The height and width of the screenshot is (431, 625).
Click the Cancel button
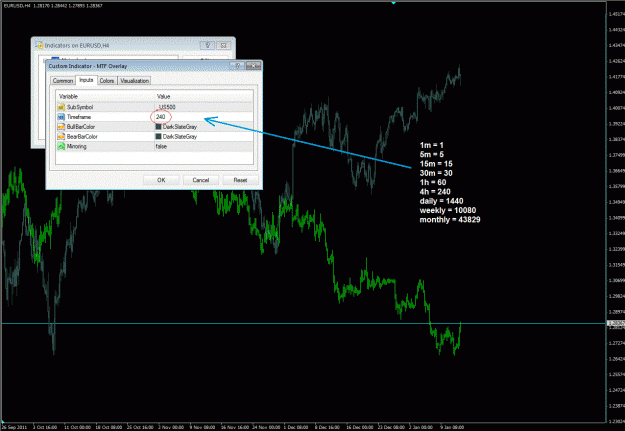point(200,180)
